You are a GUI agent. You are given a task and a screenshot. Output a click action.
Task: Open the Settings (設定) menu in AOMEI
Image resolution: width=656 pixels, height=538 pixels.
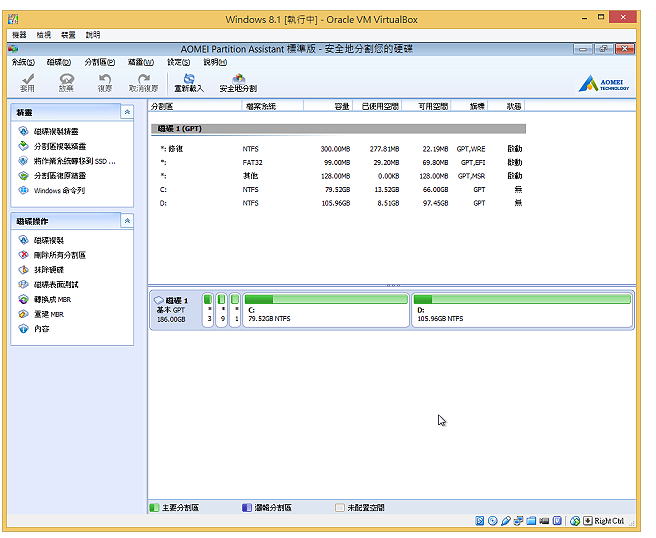pyautogui.click(x=179, y=62)
